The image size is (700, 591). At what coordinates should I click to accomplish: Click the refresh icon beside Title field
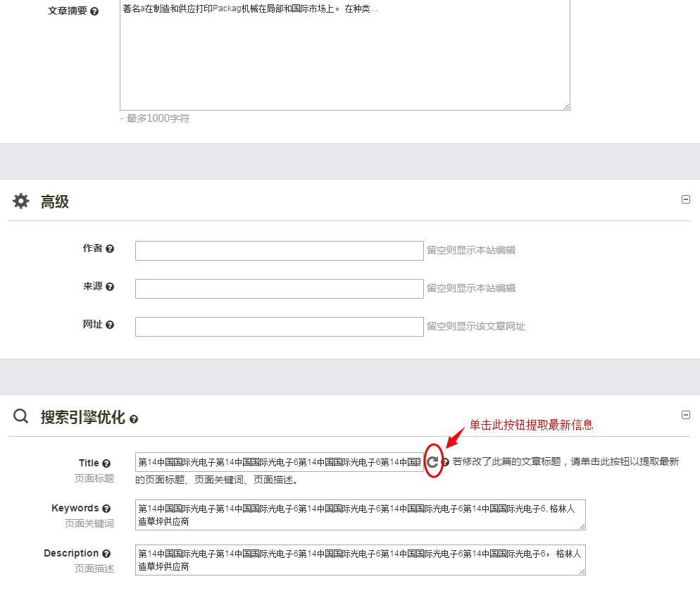tap(433, 462)
